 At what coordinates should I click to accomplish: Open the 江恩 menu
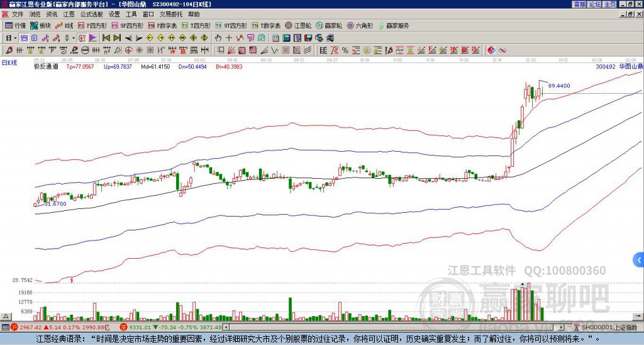pos(69,14)
